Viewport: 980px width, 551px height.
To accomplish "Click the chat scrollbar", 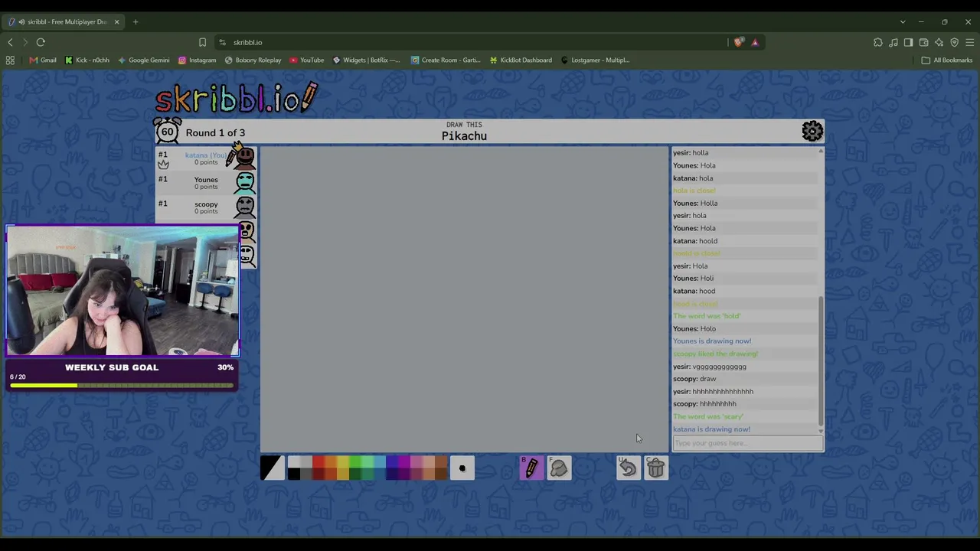I will (821, 360).
